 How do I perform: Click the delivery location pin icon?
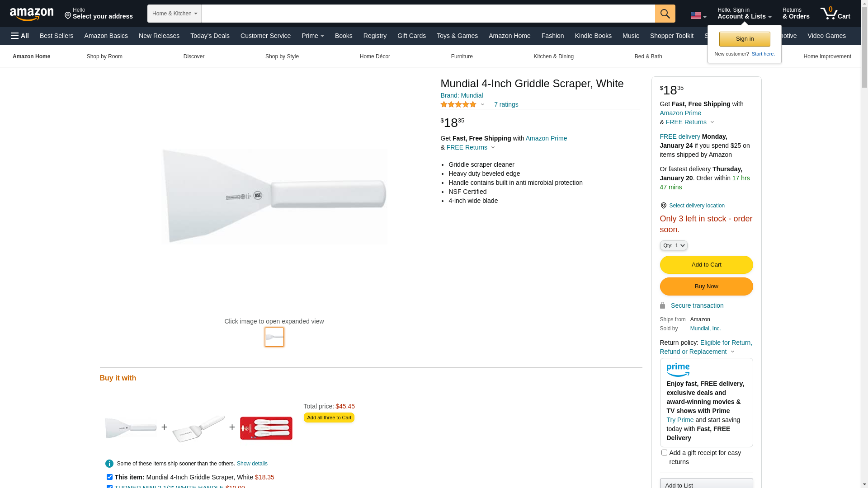pos(663,206)
